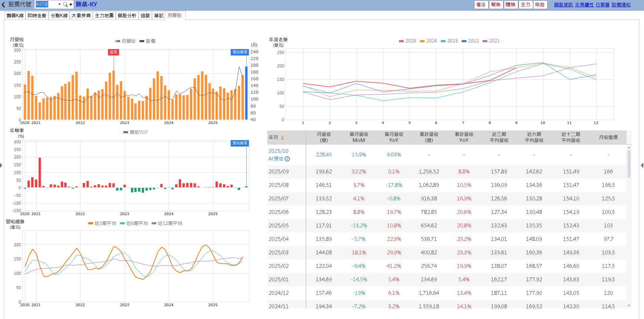
Task: Switch to the 籌碼K線 tab
Action: coord(15,16)
